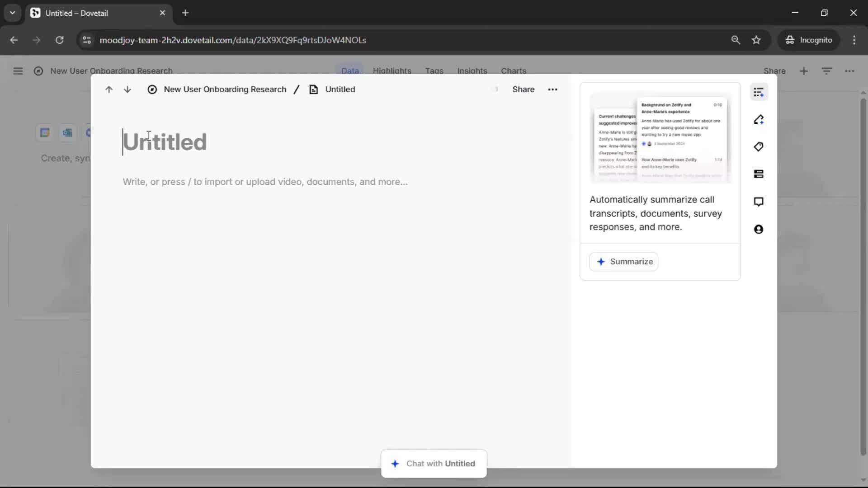Open the people panel icon in sidebar
The height and width of the screenshot is (488, 868).
(759, 230)
